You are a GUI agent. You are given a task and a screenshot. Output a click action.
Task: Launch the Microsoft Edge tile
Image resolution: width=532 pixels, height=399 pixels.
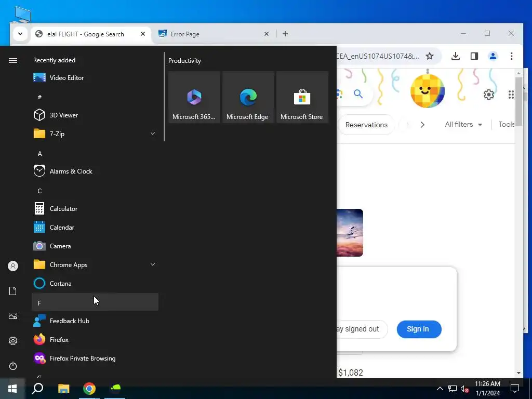248,97
